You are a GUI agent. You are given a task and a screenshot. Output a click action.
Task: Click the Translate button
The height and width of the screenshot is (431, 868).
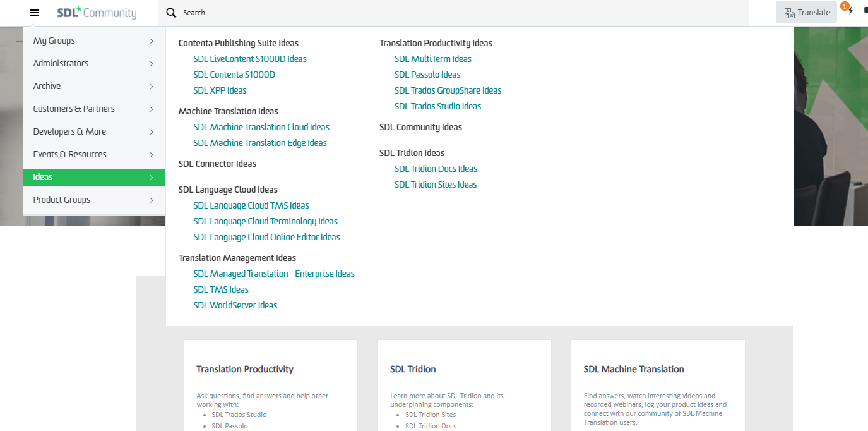807,13
